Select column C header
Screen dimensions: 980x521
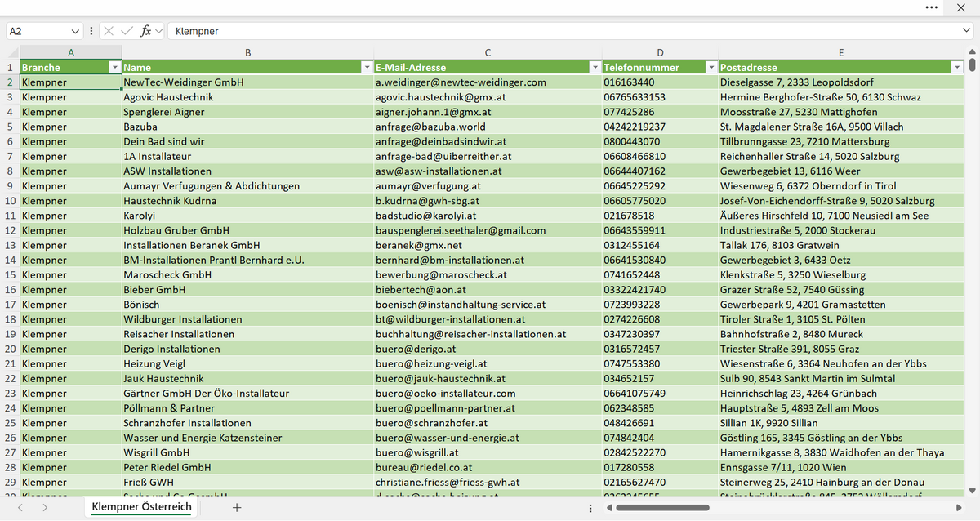point(488,53)
